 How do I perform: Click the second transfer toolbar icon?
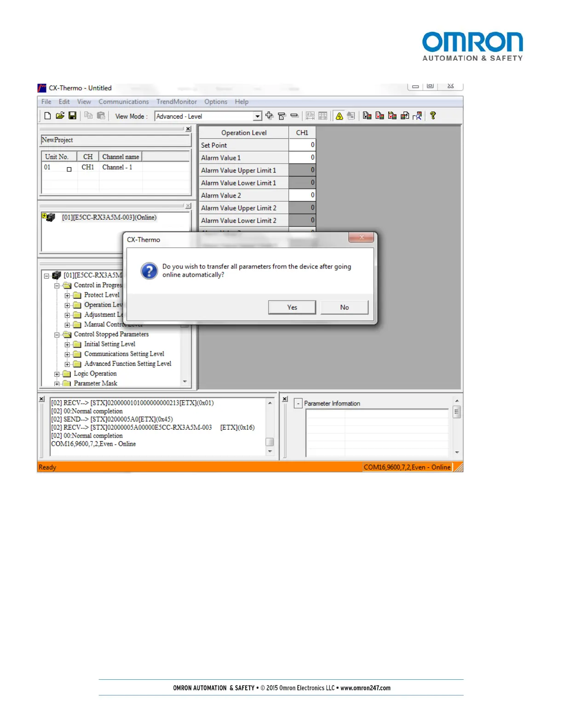pyautogui.click(x=379, y=116)
